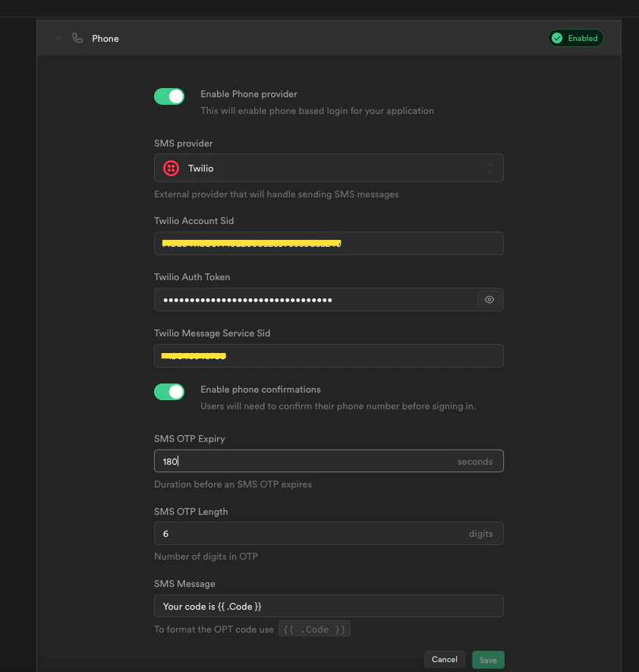
Task: Collapse the Phone provider section
Action: pos(58,38)
